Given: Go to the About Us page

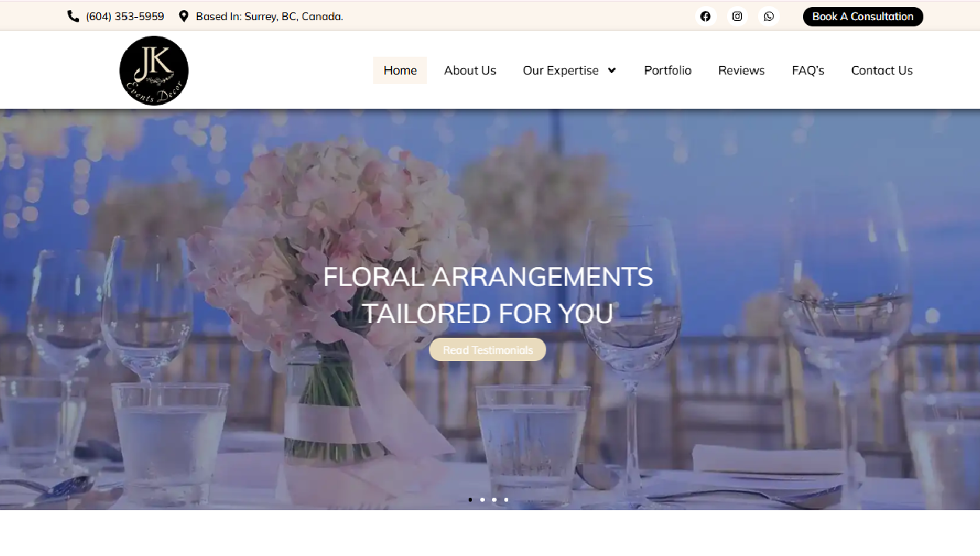Looking at the screenshot, I should pyautogui.click(x=469, y=71).
